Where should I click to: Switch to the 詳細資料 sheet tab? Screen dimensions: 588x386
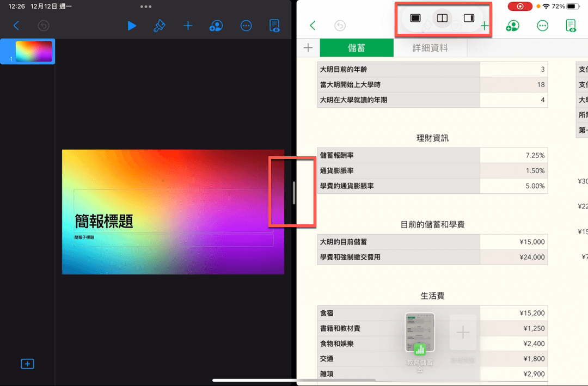tap(430, 48)
